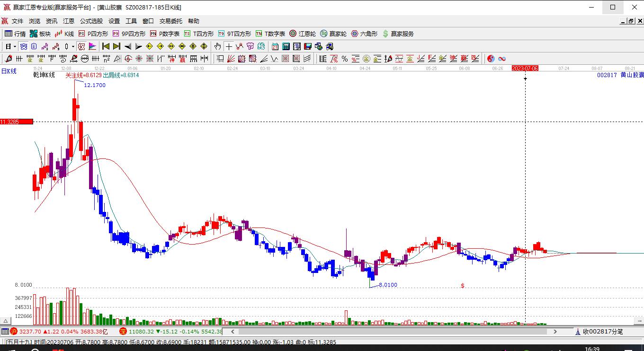Click the save floppy disk icon
Screen dimensions: 644x351
click(x=308, y=46)
